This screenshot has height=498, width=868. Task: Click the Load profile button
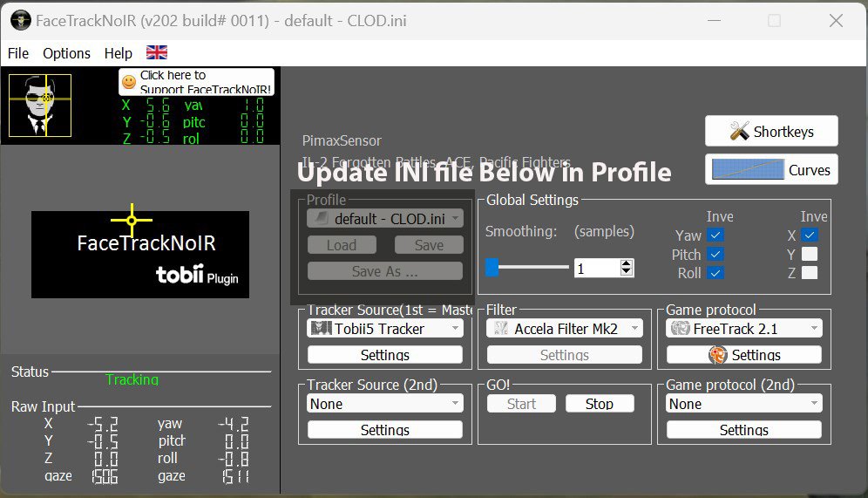click(342, 245)
